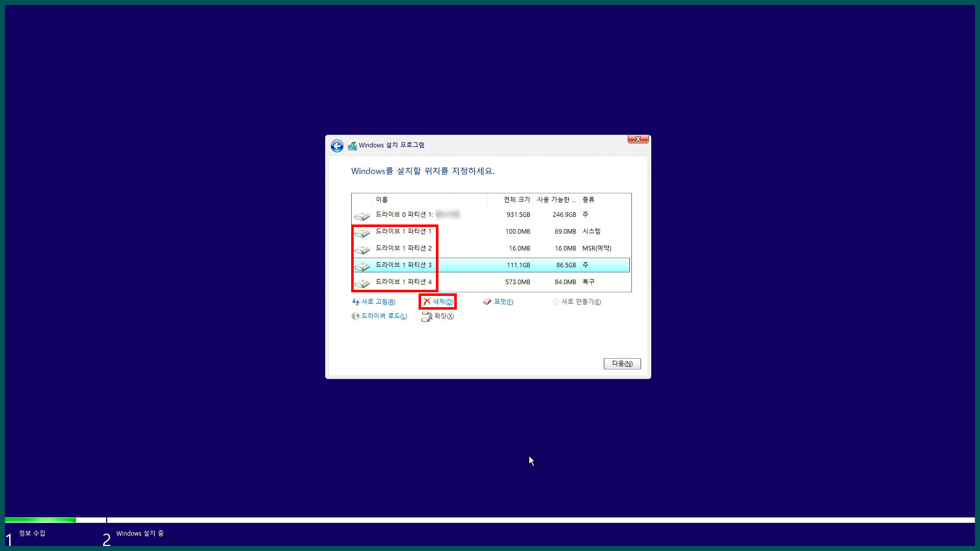Click the extend partition icon

[x=427, y=317]
